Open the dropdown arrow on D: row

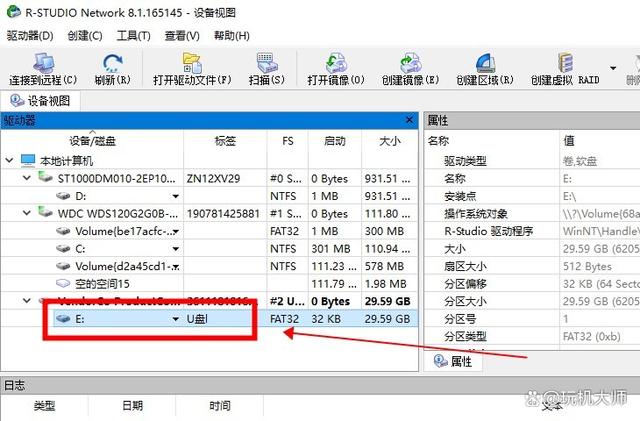(x=176, y=196)
